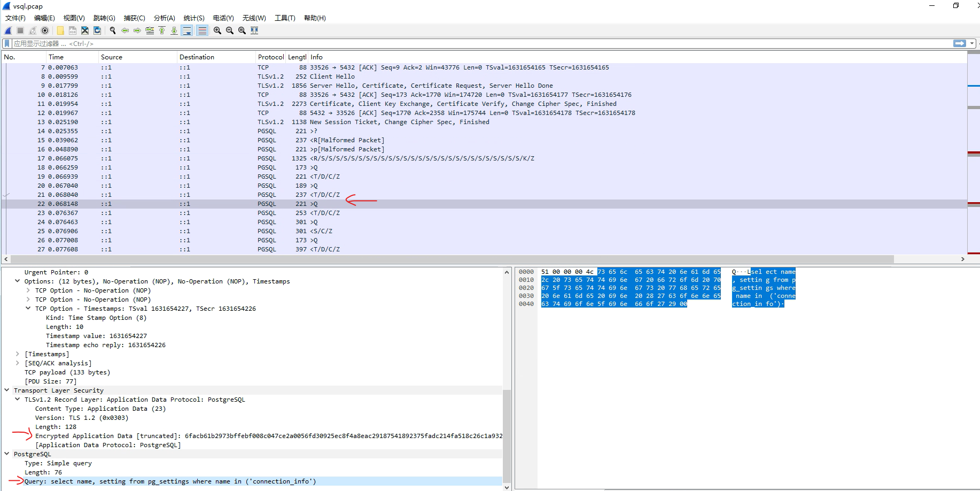
Task: Sort by Source column header
Action: [x=138, y=57]
